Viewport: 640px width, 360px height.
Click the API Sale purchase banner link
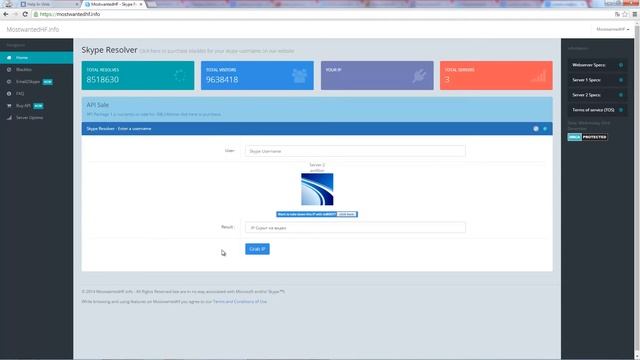click(154, 114)
